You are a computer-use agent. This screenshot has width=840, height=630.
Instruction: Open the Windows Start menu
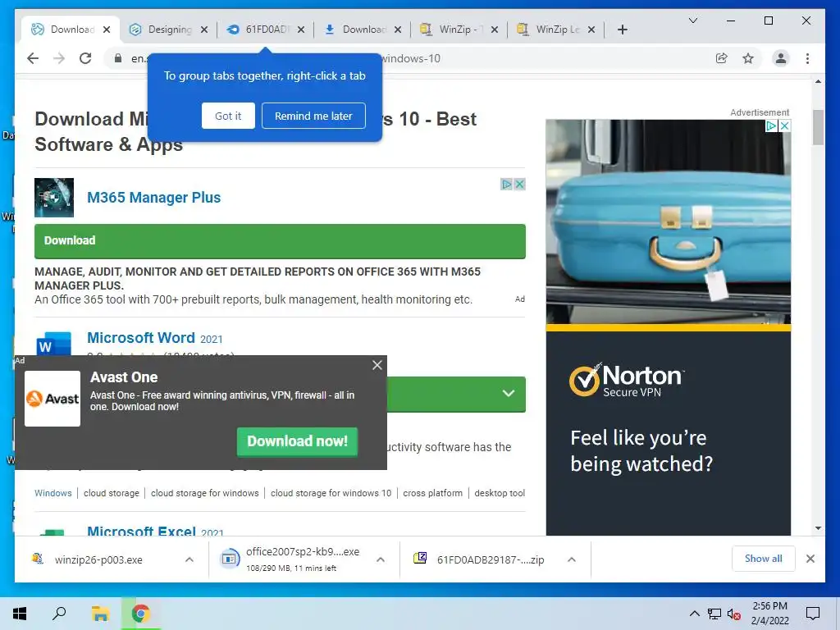[x=20, y=614]
